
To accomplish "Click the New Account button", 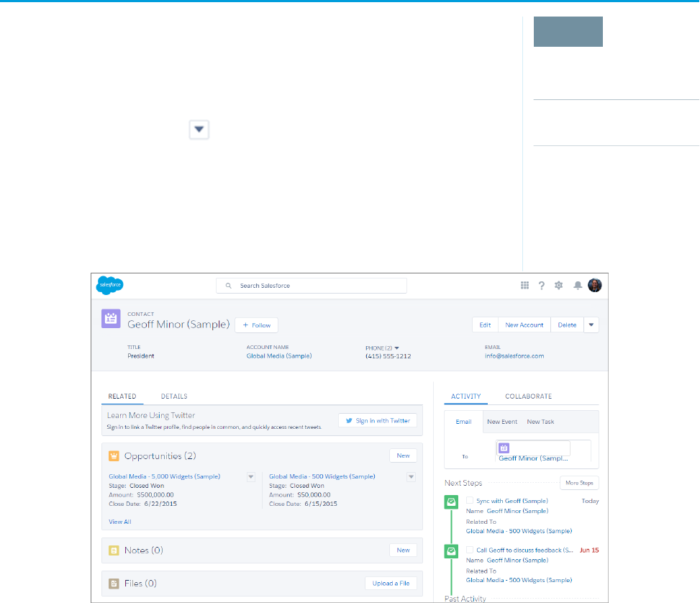I will 524,325.
